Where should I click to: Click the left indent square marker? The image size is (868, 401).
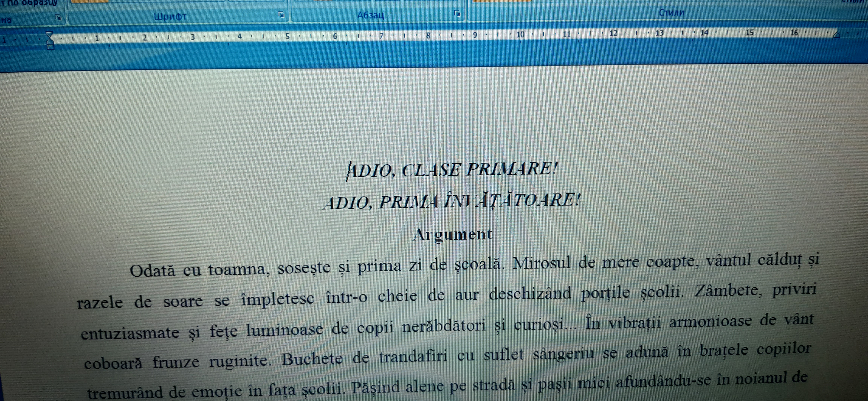50,47
